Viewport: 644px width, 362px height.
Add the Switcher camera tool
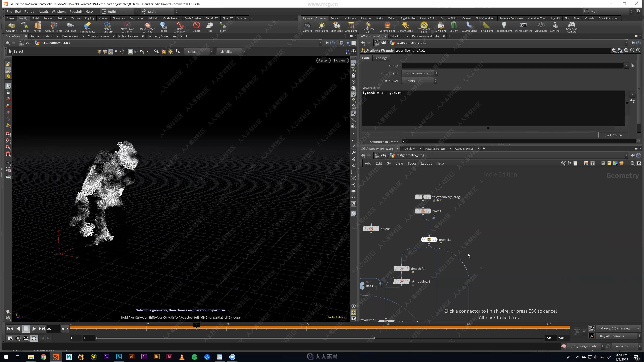pyautogui.click(x=555, y=27)
